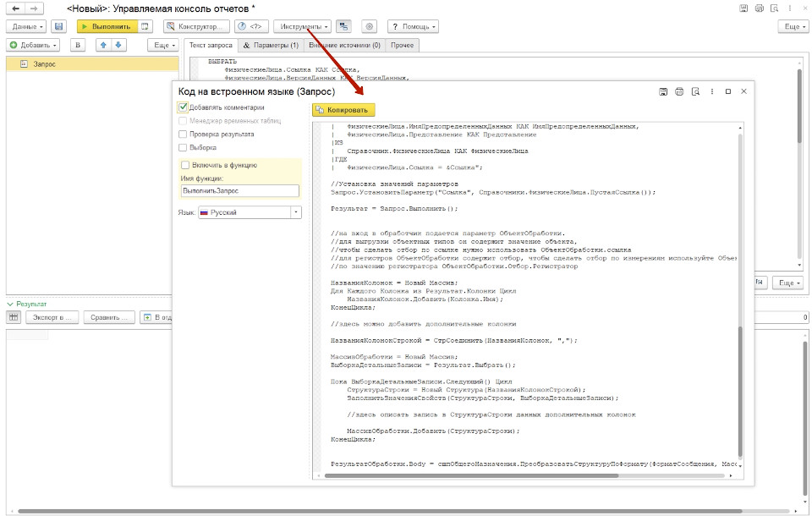812x516 pixels.
Task: Open the Язык dropdown showing Русский
Action: [295, 213]
